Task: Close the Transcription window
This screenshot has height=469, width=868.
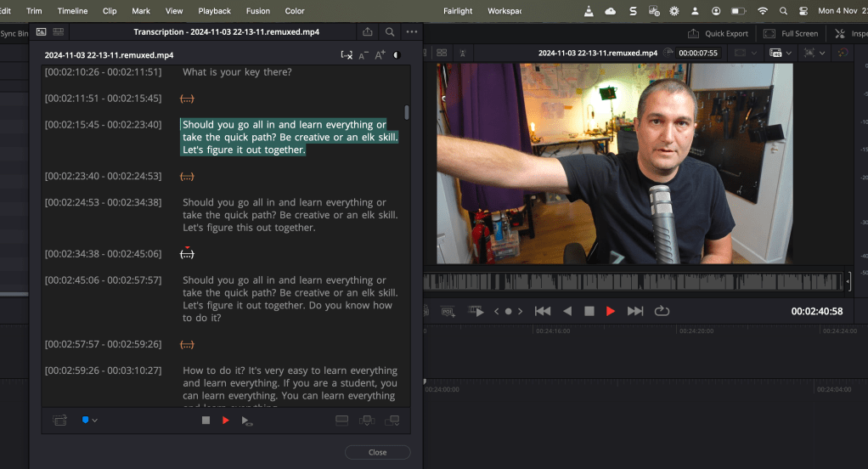Action: (x=378, y=452)
